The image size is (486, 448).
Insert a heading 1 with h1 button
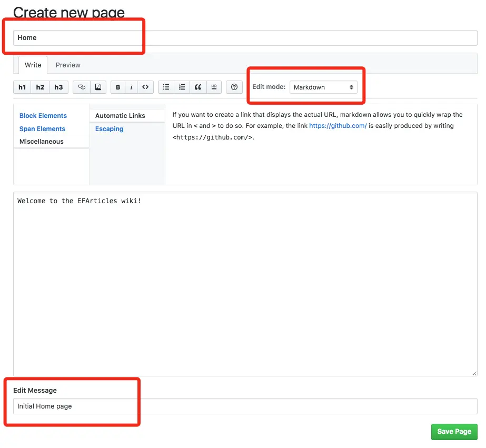click(22, 87)
